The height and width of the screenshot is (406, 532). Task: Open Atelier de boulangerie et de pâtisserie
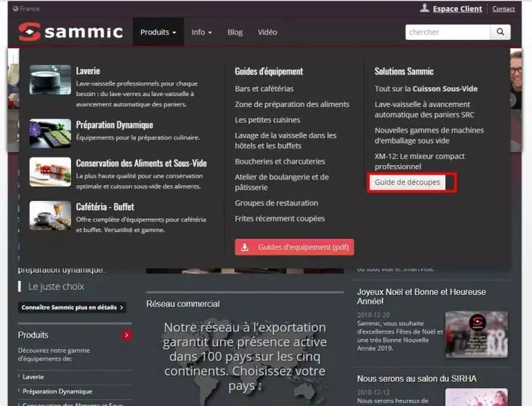[x=282, y=182]
